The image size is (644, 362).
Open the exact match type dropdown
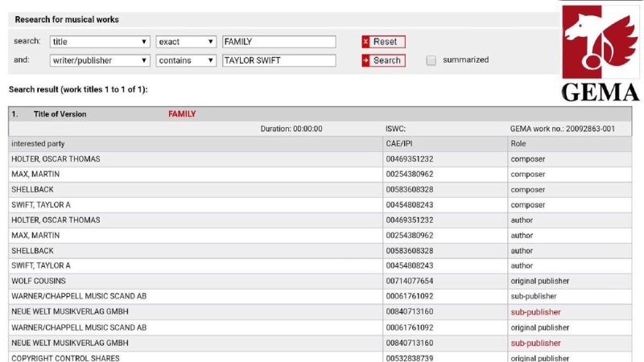[186, 42]
